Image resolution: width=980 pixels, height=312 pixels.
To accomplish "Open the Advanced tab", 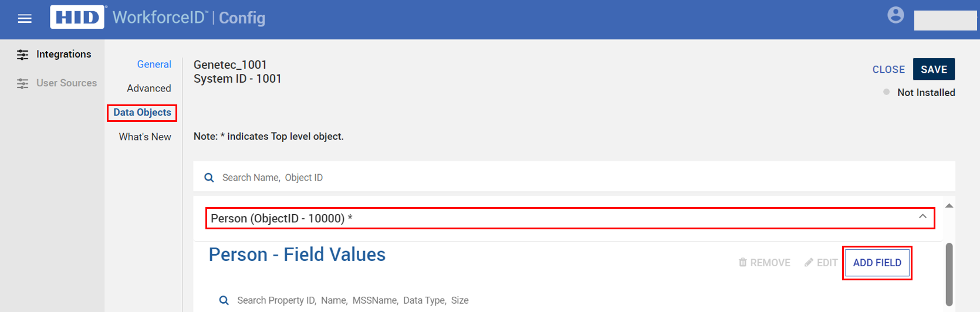I will tap(149, 89).
